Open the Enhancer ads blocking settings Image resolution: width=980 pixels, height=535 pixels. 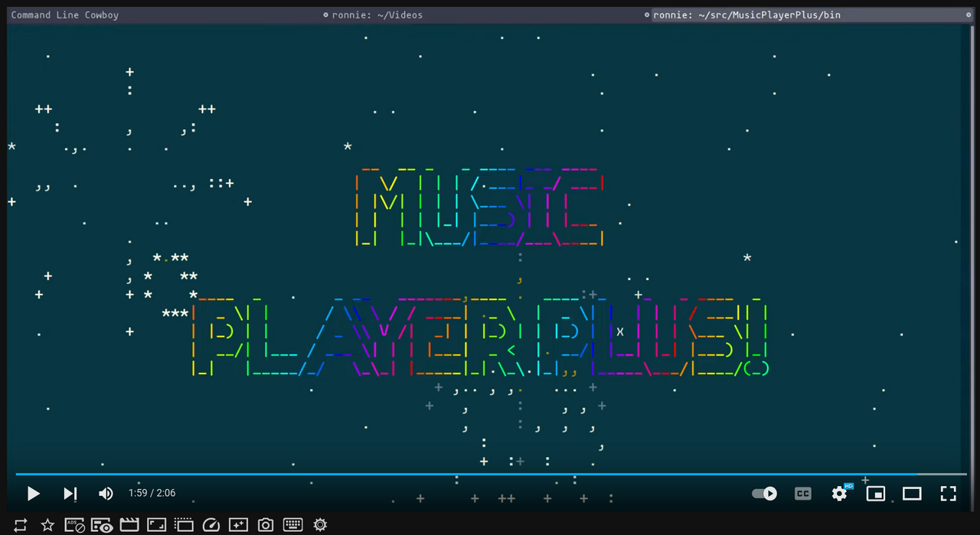click(x=74, y=524)
